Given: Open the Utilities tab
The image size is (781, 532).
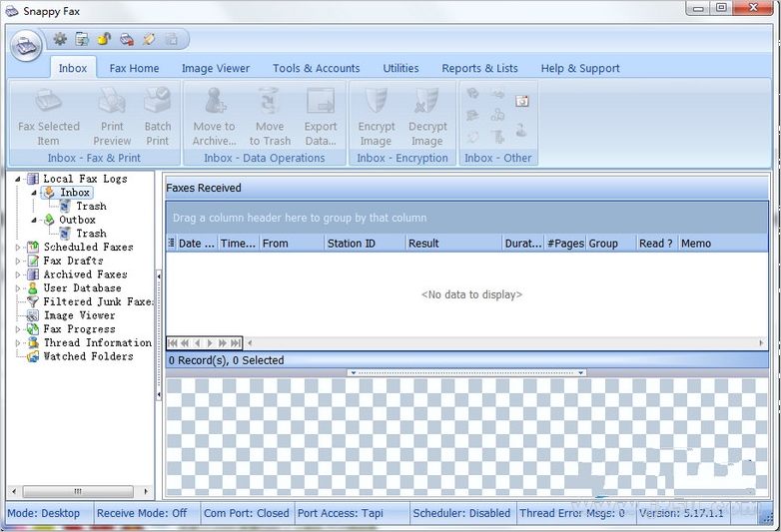Looking at the screenshot, I should point(400,68).
